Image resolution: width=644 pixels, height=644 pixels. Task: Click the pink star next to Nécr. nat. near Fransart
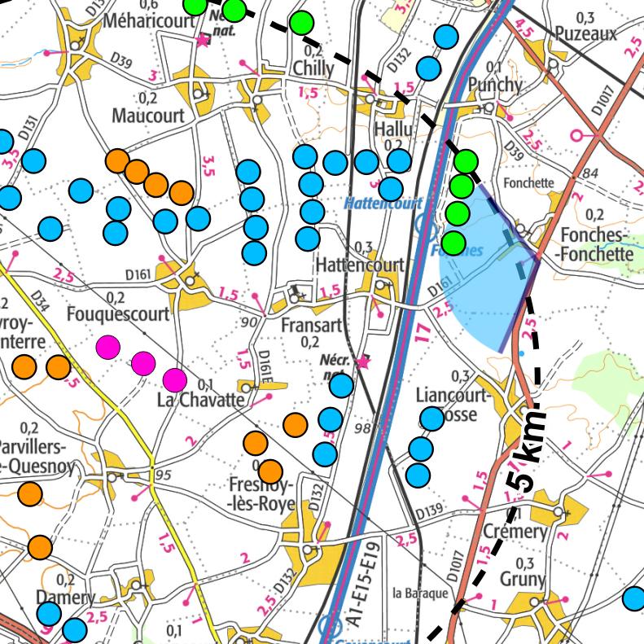363,361
